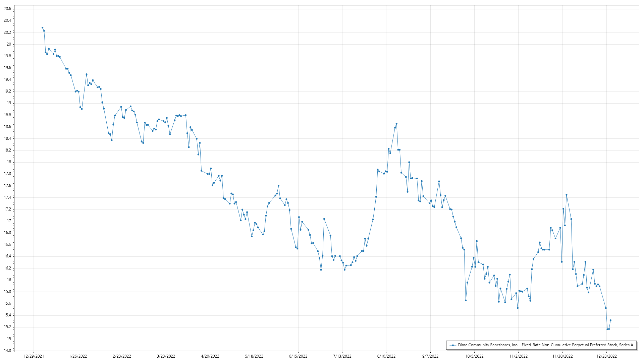
Task: Click the legend series marker icon
Action: click(x=453, y=345)
